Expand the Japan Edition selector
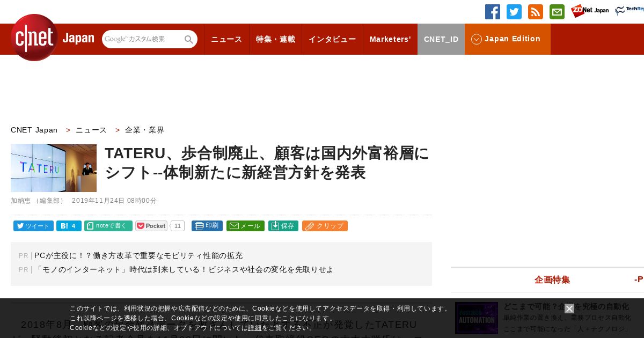This screenshot has width=644, height=338. [508, 39]
